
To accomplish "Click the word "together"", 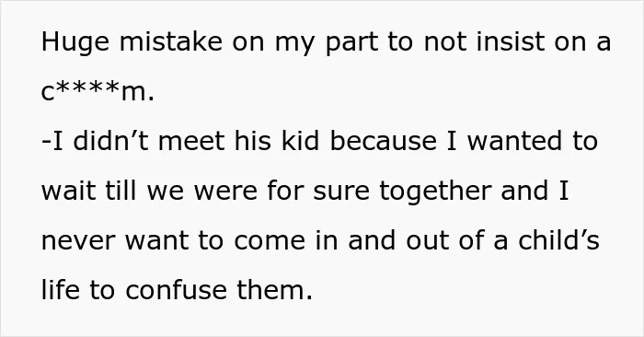I will pos(435,192).
